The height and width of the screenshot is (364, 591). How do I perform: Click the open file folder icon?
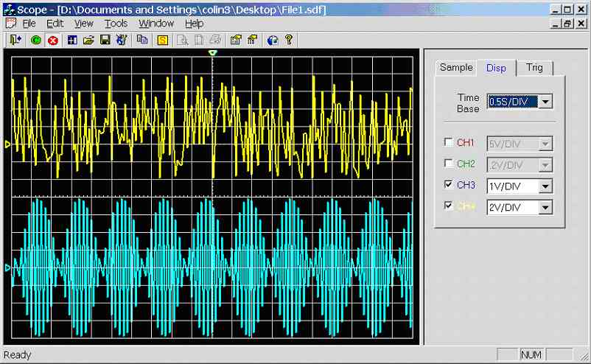pyautogui.click(x=88, y=40)
